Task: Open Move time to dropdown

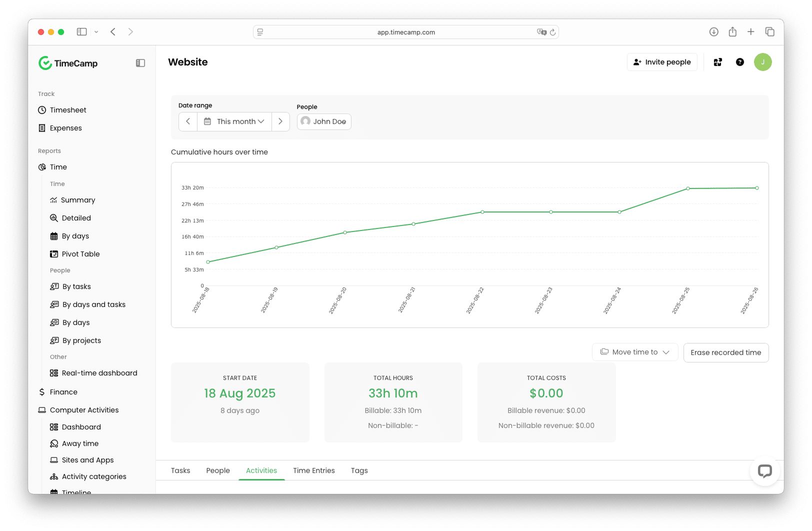Action: [635, 352]
